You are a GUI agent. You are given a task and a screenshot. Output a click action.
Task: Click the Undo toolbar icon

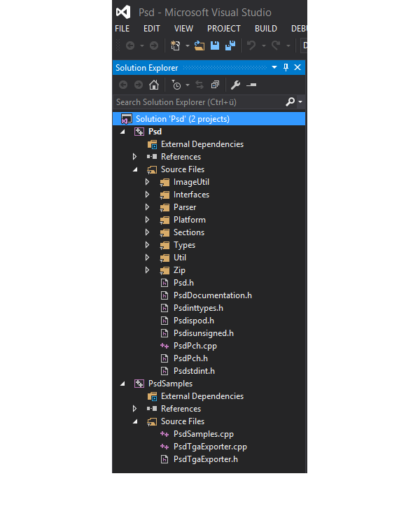tap(251, 45)
